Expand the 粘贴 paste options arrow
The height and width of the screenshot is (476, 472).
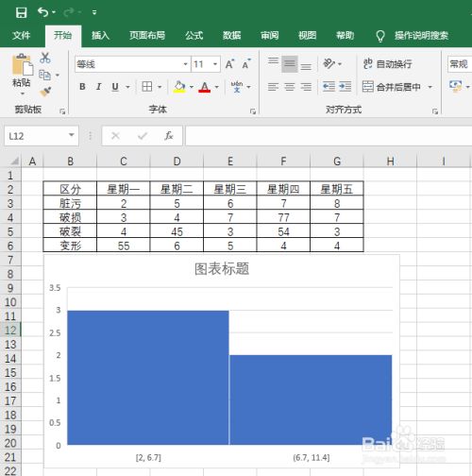pyautogui.click(x=22, y=93)
